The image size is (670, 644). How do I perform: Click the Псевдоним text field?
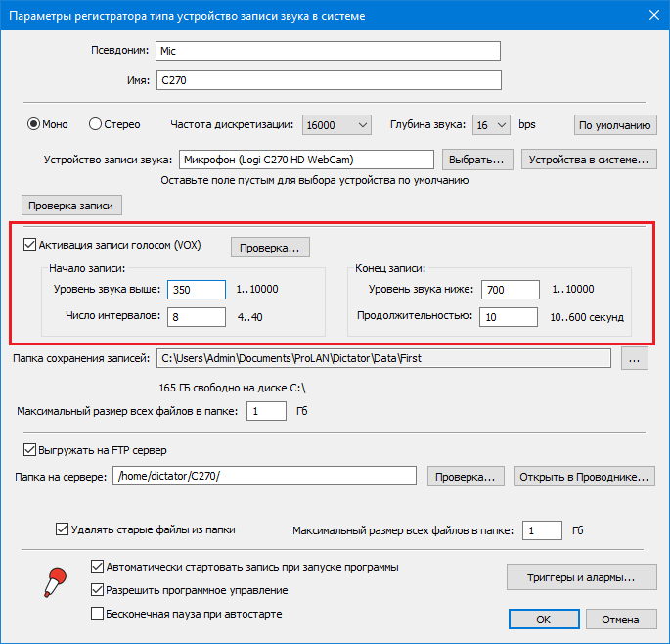coord(326,51)
